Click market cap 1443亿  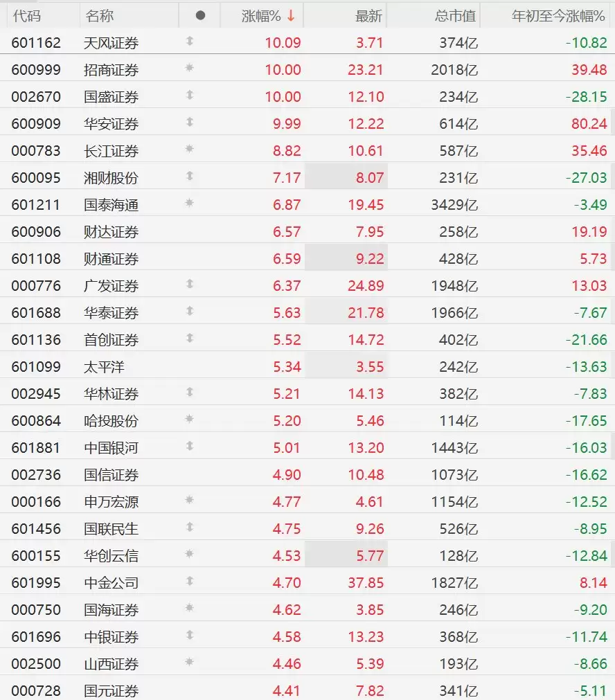(x=454, y=448)
